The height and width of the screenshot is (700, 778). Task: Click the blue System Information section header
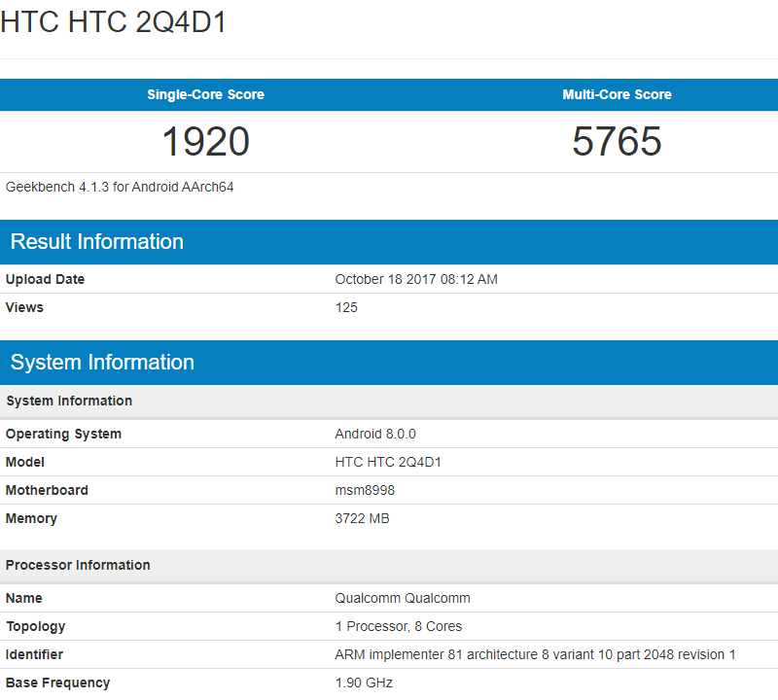coord(102,363)
